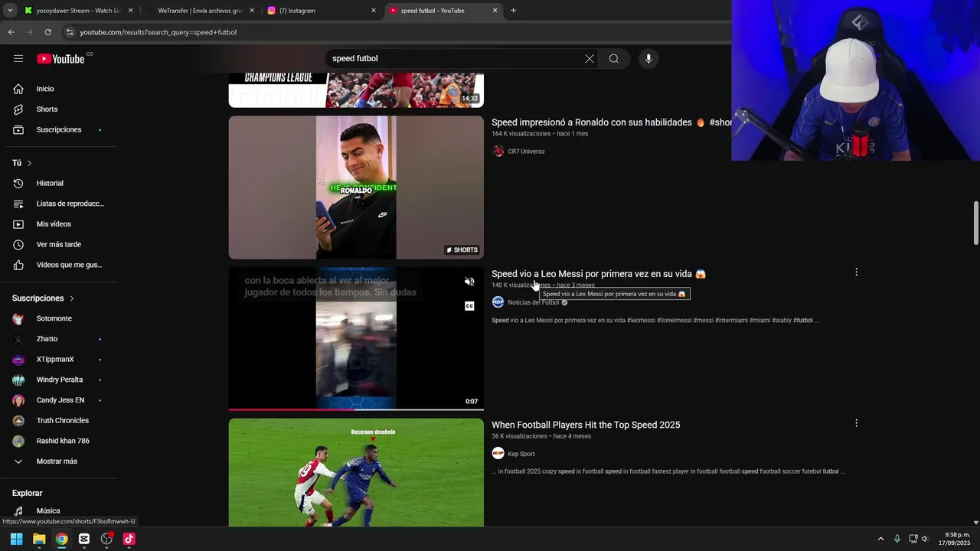Screen dimensions: 980x551
Task: Open Windry Peralta channel
Action: click(58, 380)
